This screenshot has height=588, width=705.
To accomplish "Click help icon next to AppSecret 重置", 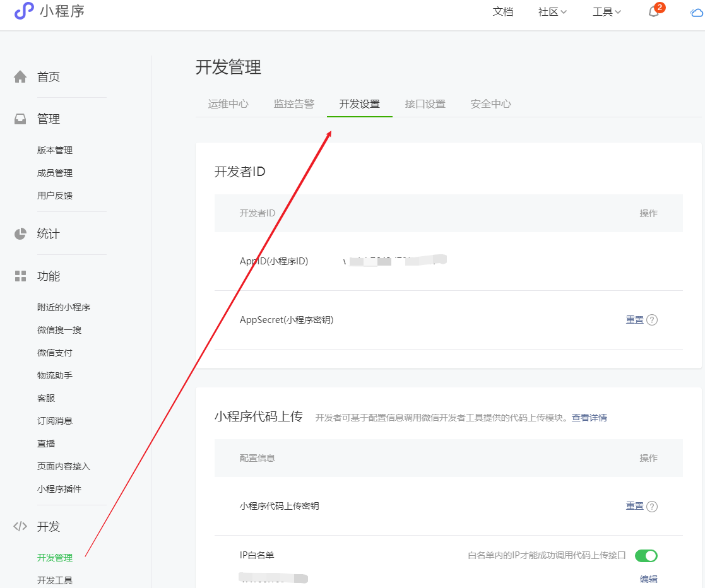I will [x=652, y=320].
